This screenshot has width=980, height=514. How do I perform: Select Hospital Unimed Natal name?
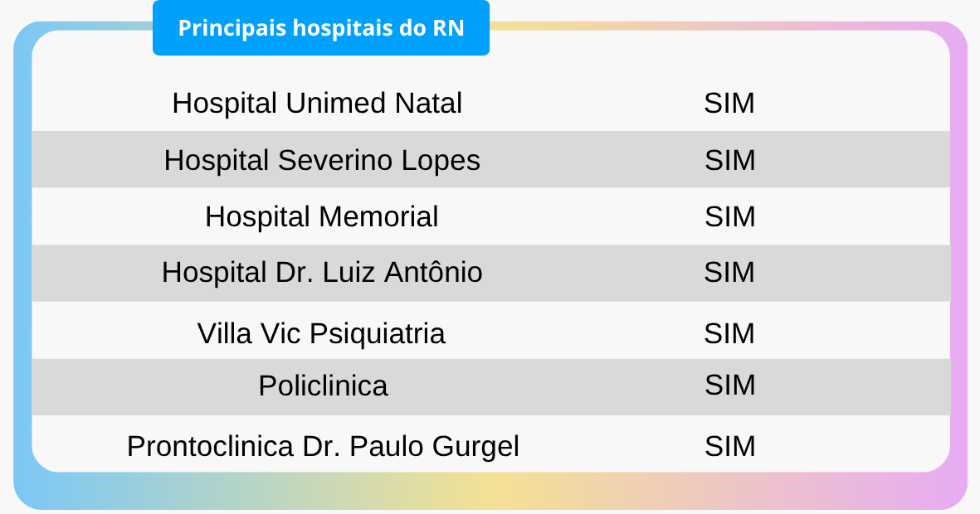(x=317, y=103)
